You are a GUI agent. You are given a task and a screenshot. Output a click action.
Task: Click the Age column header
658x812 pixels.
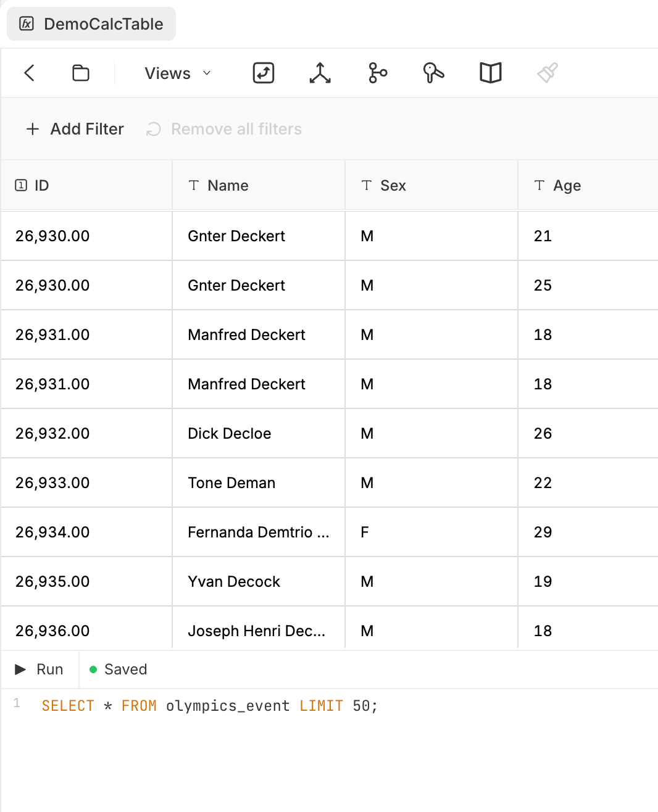(588, 185)
